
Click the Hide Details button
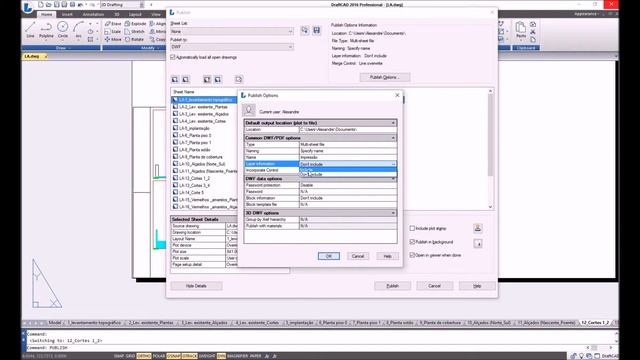click(x=196, y=286)
